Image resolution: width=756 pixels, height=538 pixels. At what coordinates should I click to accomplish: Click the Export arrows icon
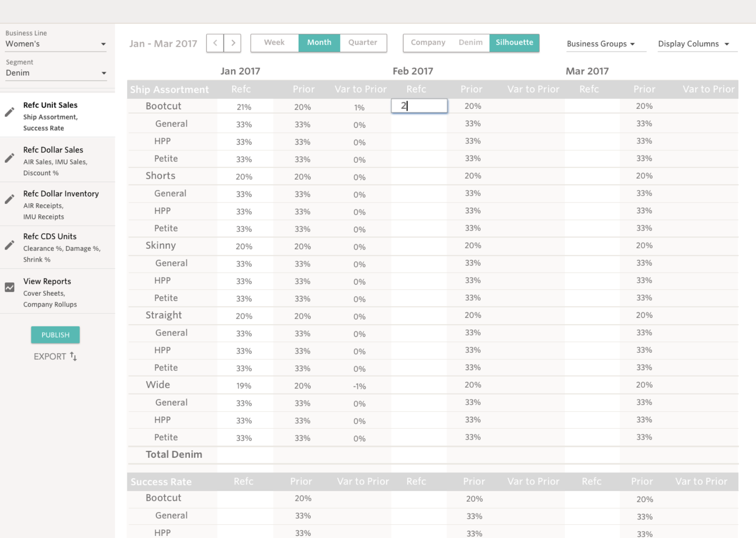(x=73, y=357)
